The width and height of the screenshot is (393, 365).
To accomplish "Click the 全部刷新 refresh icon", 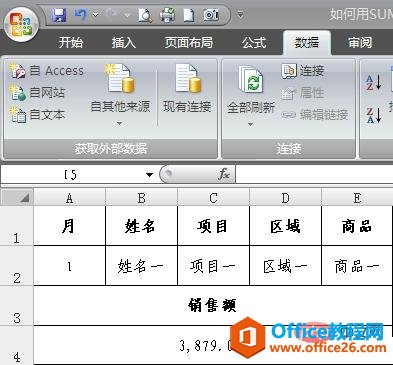I will click(x=251, y=80).
